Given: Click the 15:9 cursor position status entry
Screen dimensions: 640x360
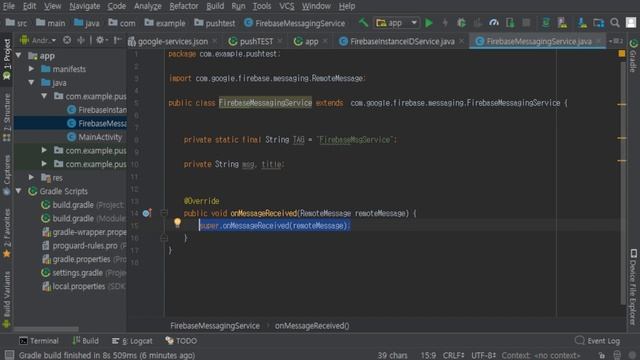Looking at the screenshot, I should tap(428, 355).
